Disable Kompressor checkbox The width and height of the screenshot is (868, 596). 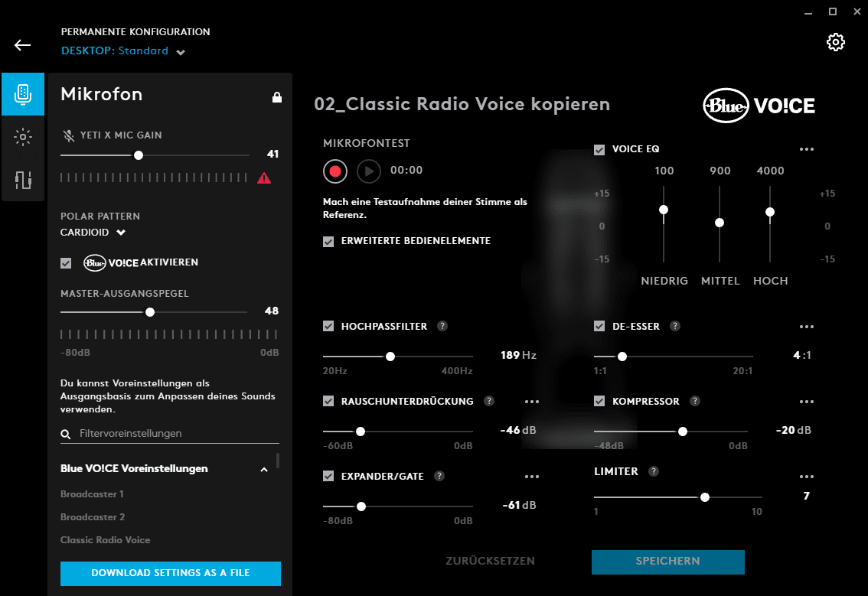599,401
